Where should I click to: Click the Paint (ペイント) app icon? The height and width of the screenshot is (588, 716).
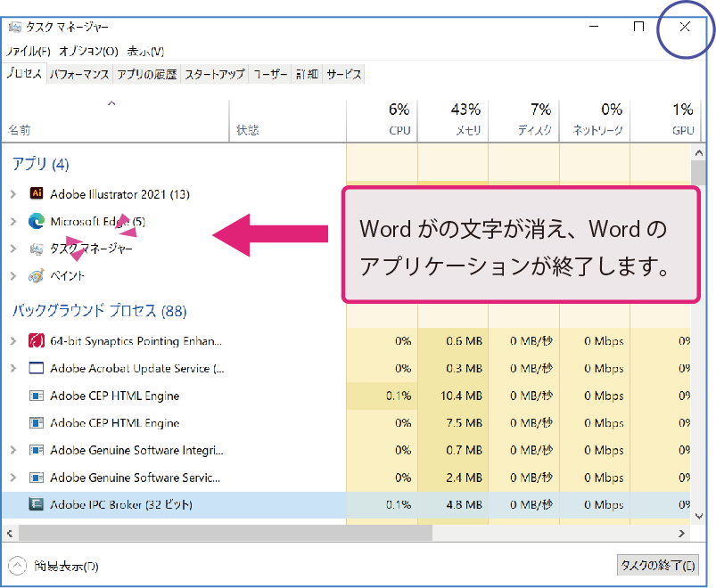(37, 276)
